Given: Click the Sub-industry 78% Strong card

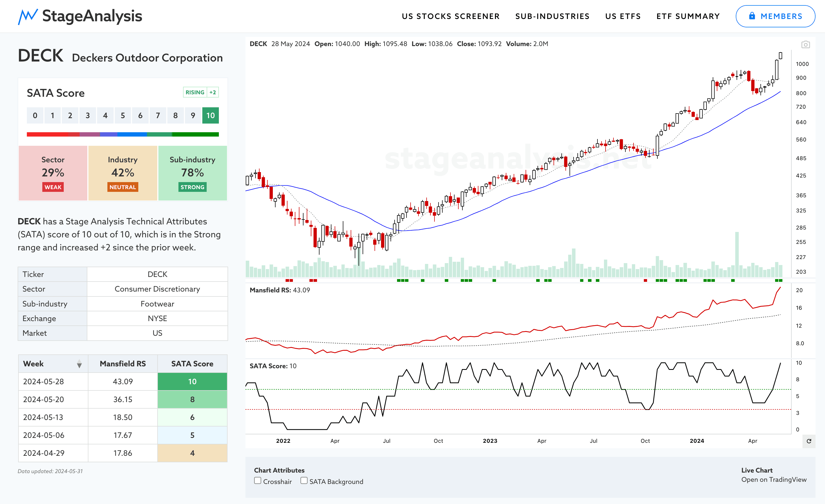Looking at the screenshot, I should tap(193, 173).
